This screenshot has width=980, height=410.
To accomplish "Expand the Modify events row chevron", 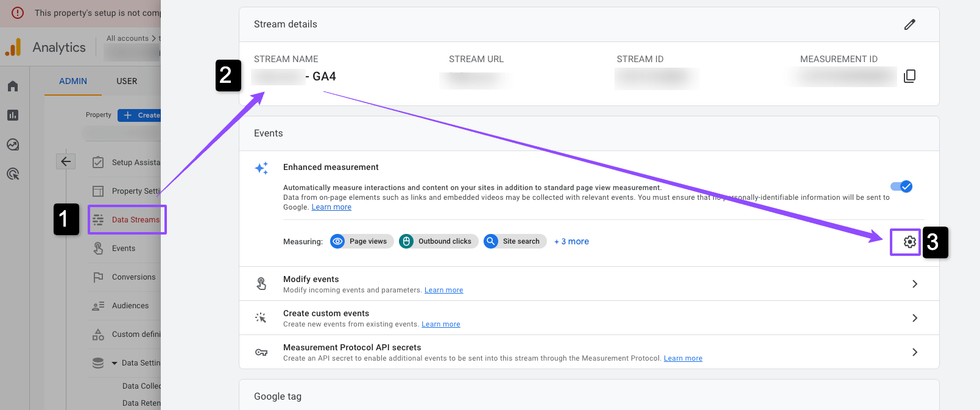I will tap(915, 284).
